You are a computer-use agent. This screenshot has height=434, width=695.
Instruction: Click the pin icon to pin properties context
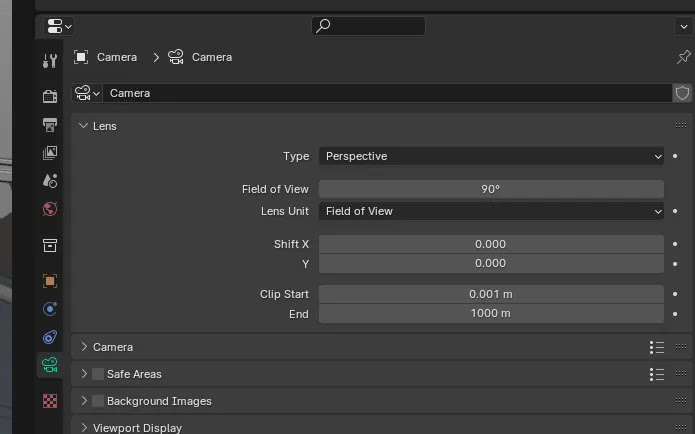click(x=684, y=57)
